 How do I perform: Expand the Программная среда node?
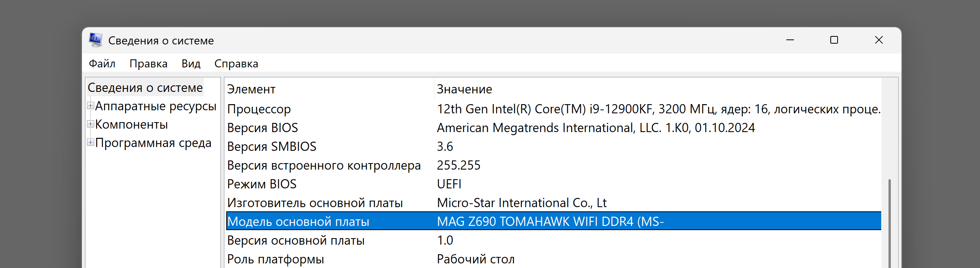point(91,142)
